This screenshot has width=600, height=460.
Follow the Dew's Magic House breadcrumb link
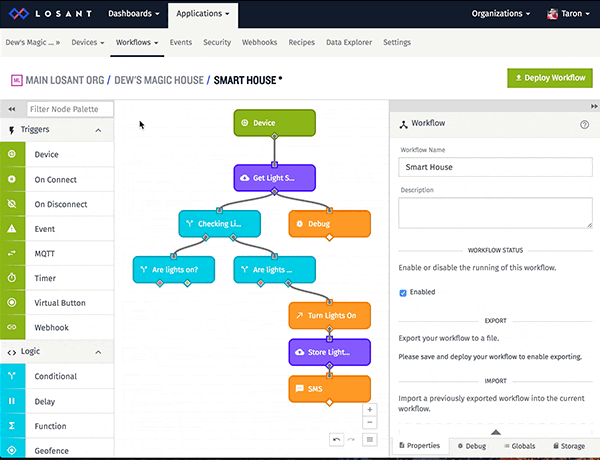pos(159,80)
